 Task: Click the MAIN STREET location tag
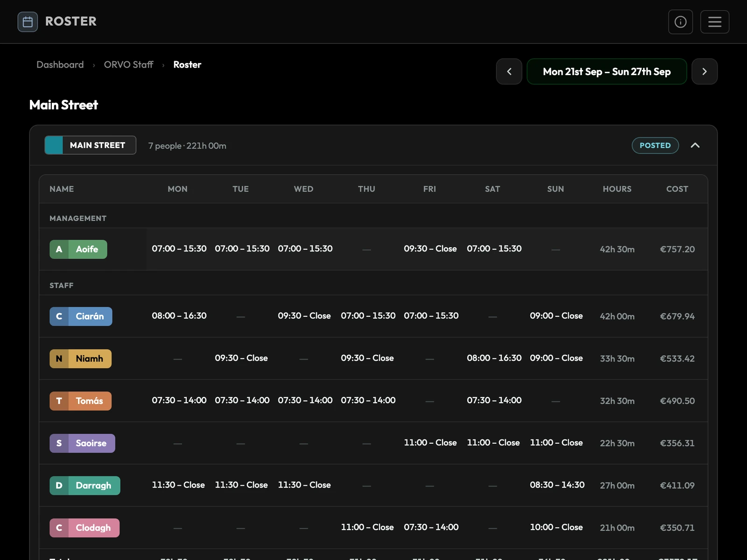[90, 145]
